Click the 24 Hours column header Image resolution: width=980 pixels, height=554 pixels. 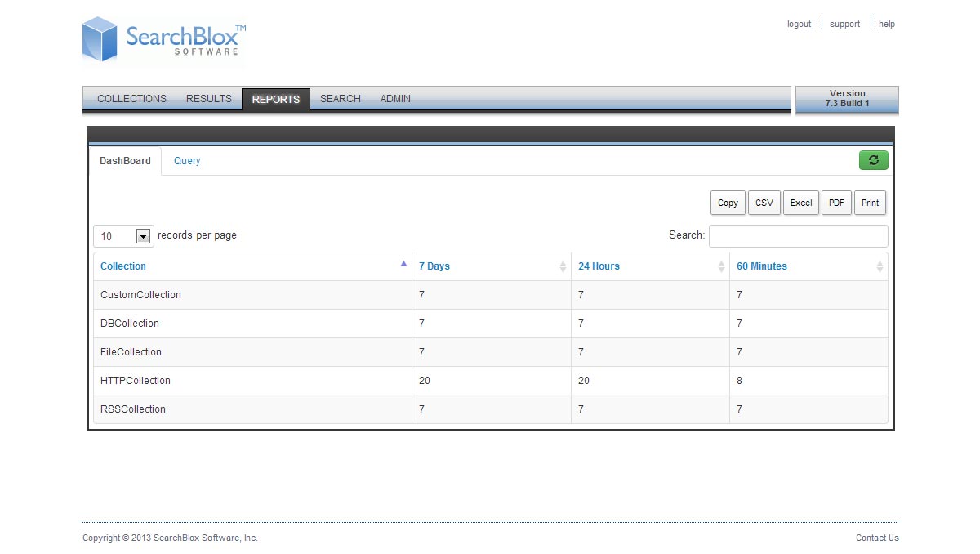point(650,266)
